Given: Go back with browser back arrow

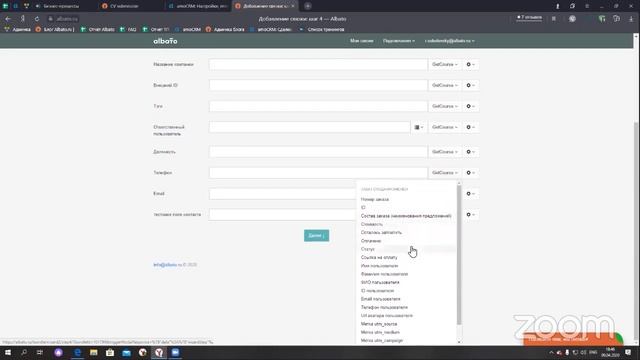Looking at the screenshot, I should point(8,19).
